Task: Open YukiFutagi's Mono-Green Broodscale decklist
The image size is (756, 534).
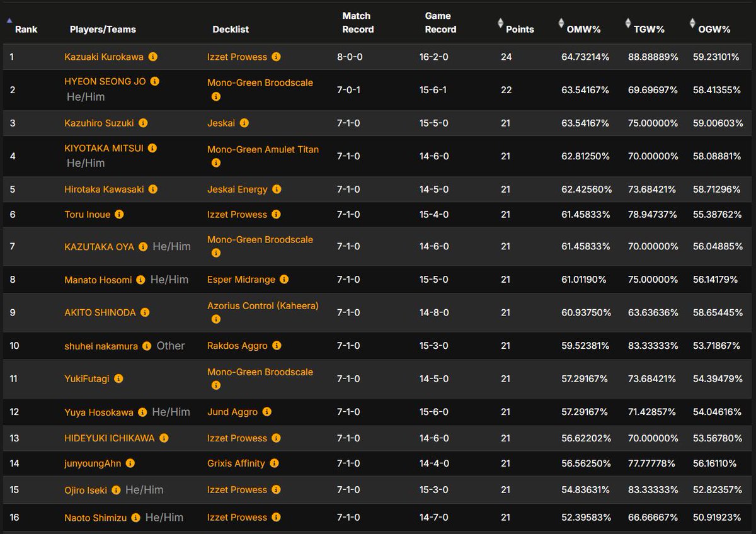Action: 260,372
